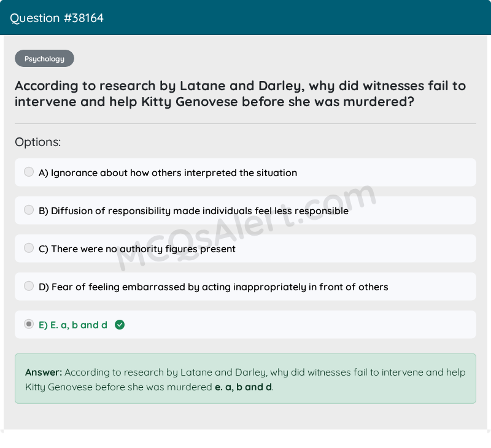Click 'Ignorance about how others interpreted' option text
Image resolution: width=491 pixels, height=448 pixels.
(168, 173)
